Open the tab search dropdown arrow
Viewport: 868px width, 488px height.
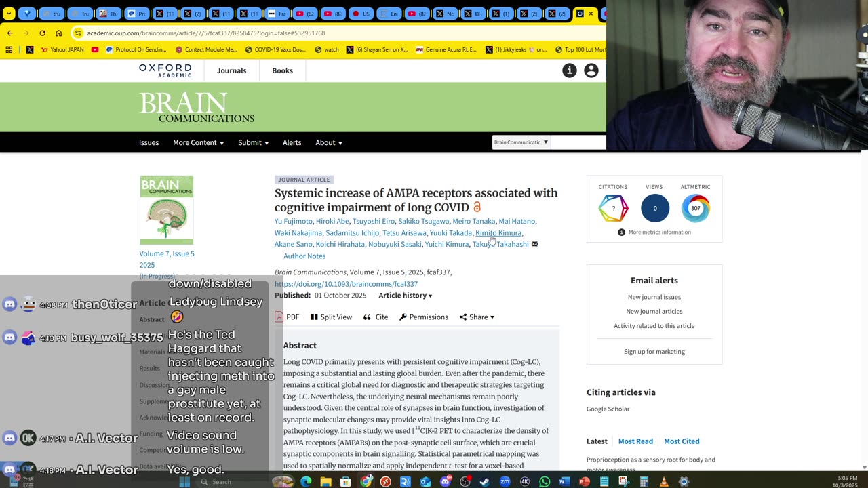click(x=9, y=14)
